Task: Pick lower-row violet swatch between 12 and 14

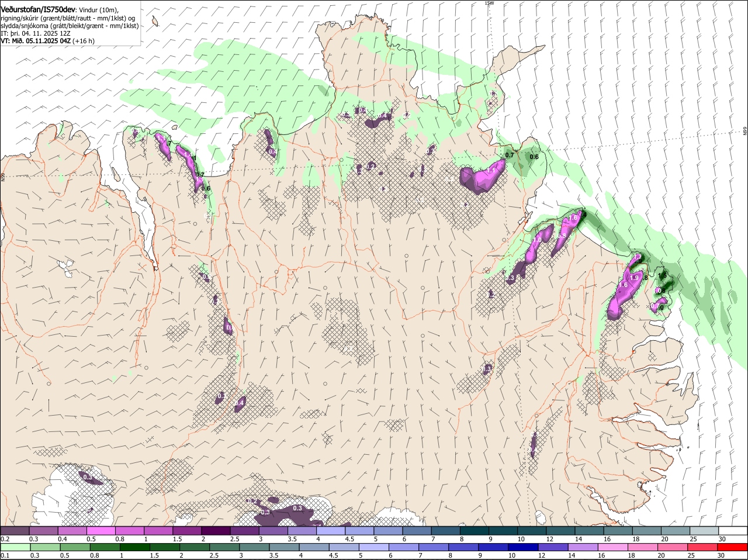Action: [x=553, y=548]
